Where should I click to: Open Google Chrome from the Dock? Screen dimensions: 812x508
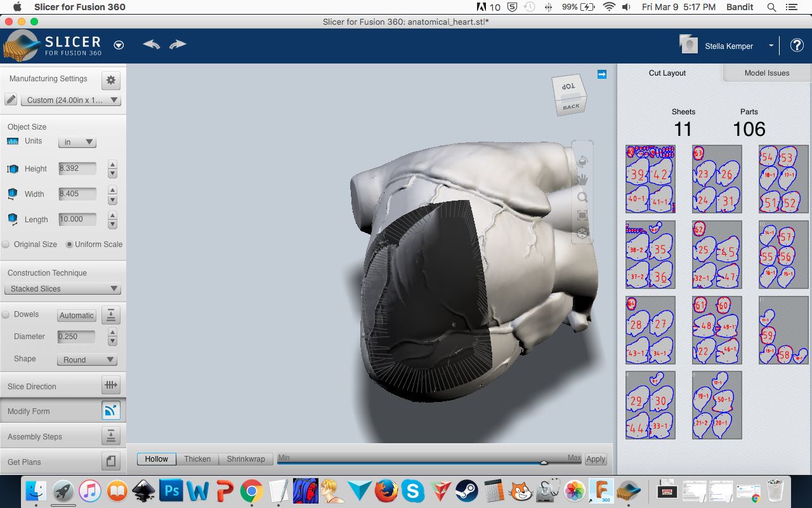[252, 491]
